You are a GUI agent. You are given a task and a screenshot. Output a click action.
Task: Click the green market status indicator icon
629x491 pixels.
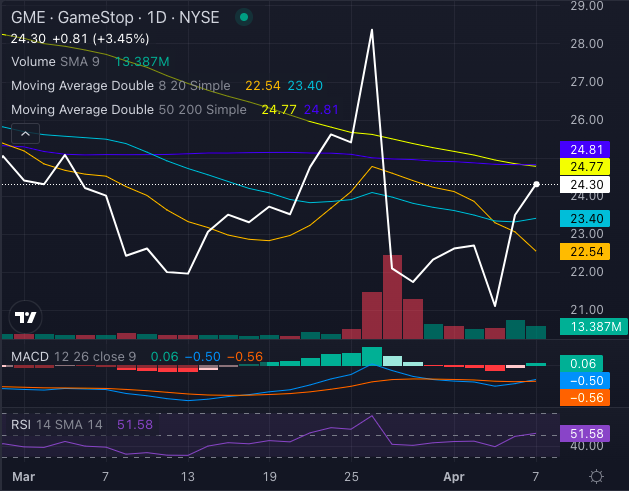(246, 18)
